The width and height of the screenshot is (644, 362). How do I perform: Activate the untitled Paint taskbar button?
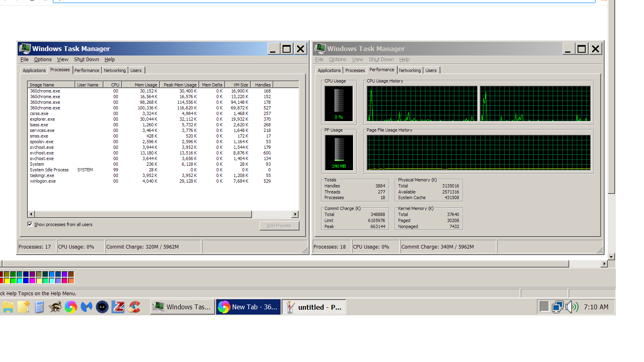click(x=314, y=307)
